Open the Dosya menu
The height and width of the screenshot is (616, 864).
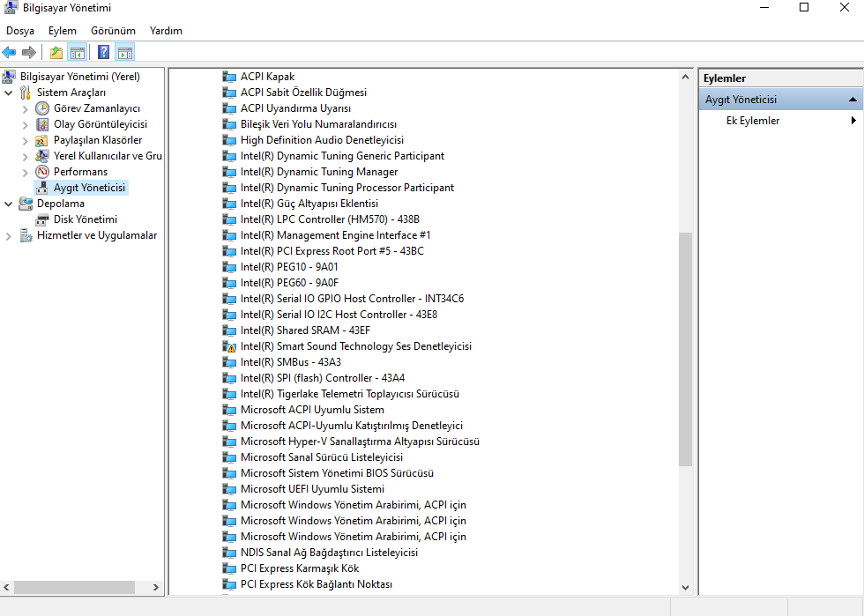click(x=20, y=31)
